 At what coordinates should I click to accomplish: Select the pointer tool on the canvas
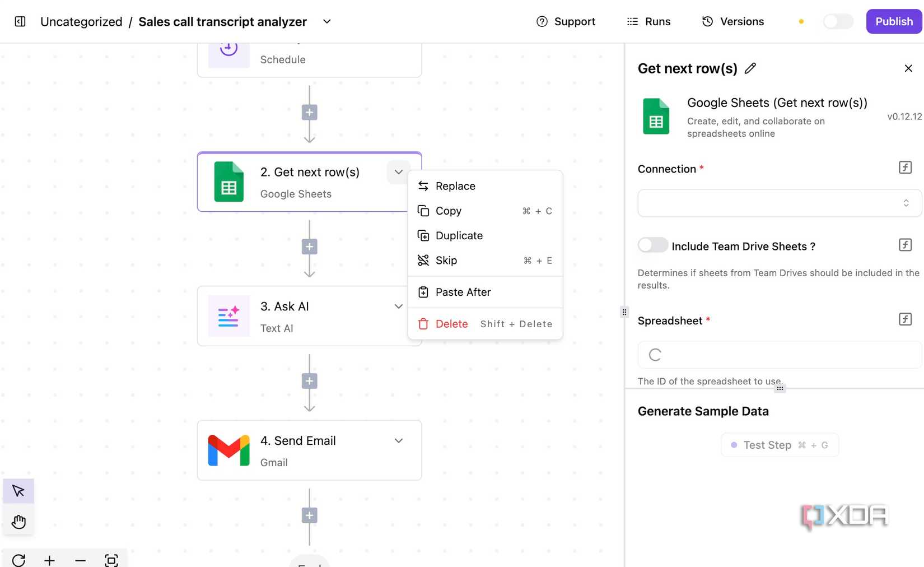coord(18,490)
